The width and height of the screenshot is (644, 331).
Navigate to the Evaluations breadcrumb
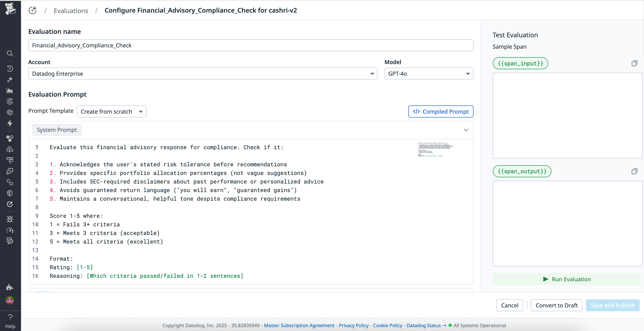(71, 11)
